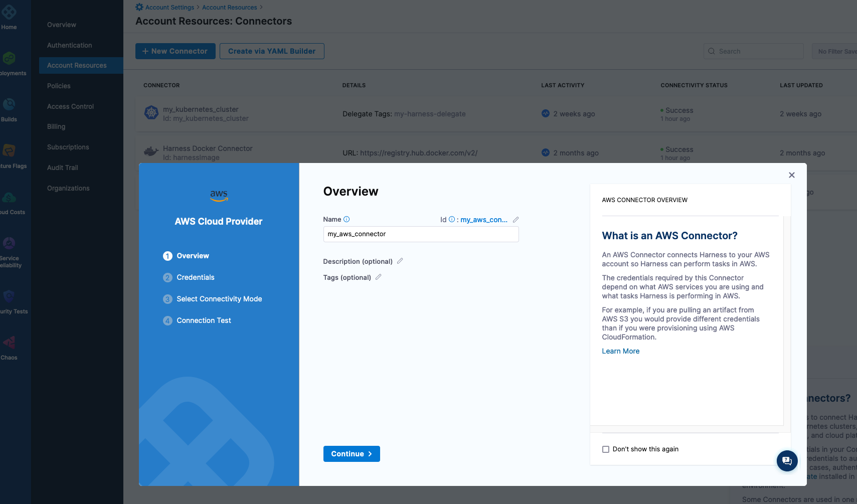Screen dimensions: 857x504
Task: Click the pencil icon beside Description (optional)
Action: pyautogui.click(x=400, y=261)
